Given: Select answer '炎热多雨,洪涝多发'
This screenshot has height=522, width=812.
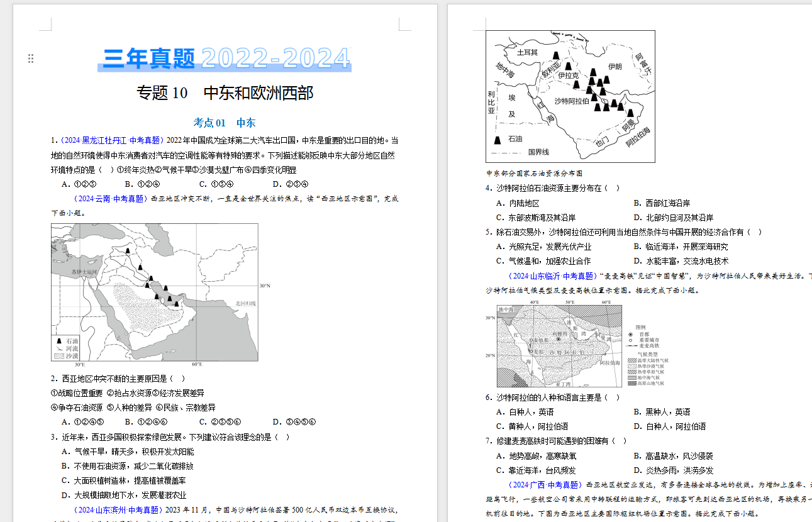Looking at the screenshot, I should [x=674, y=470].
